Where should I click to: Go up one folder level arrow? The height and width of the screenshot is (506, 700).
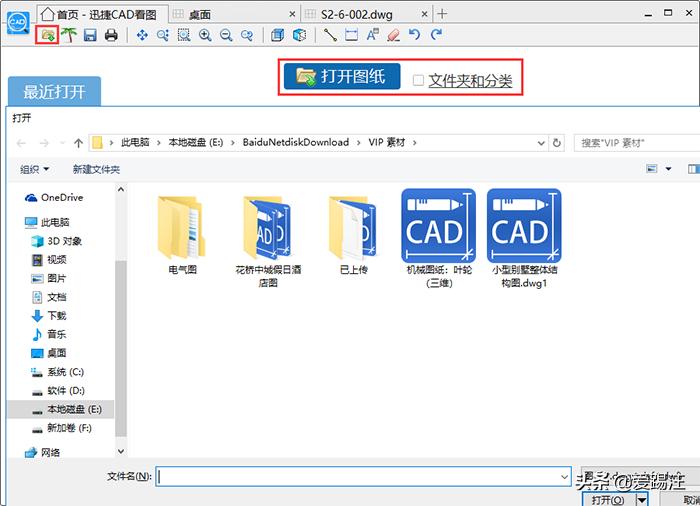click(x=79, y=143)
